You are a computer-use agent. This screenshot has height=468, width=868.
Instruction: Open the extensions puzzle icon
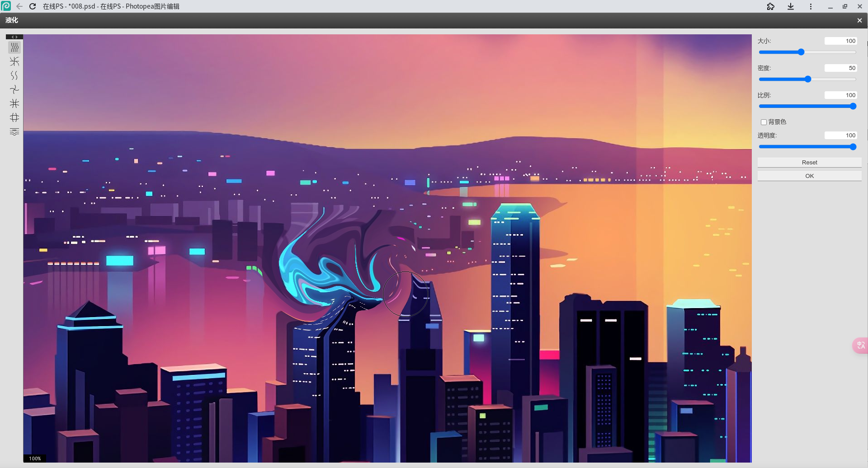(x=771, y=6)
